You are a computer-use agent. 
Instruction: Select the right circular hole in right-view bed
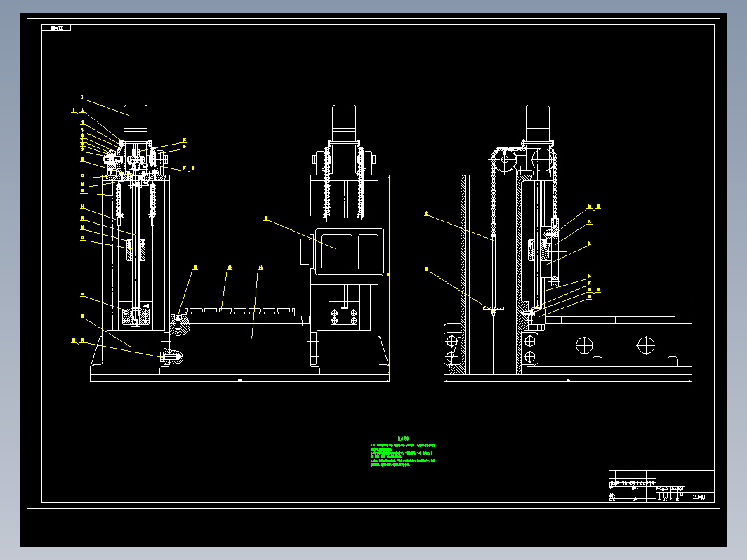646,345
